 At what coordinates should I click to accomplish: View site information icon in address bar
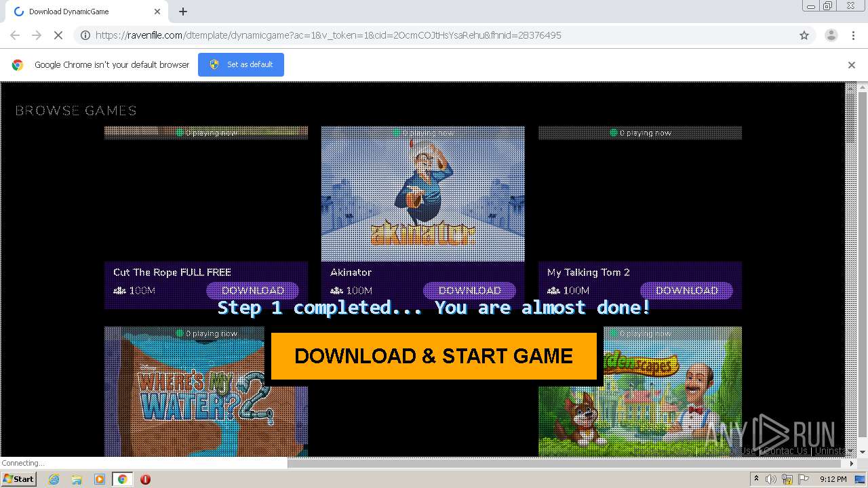click(85, 35)
